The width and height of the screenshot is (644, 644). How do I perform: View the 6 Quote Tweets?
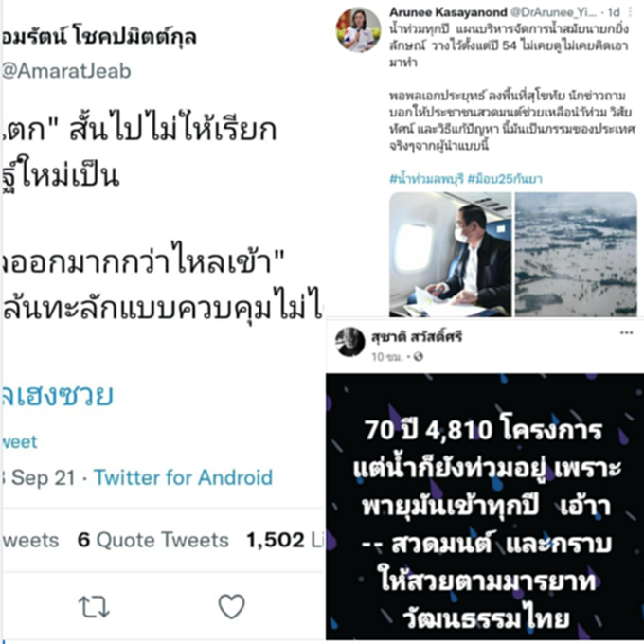pos(152,540)
